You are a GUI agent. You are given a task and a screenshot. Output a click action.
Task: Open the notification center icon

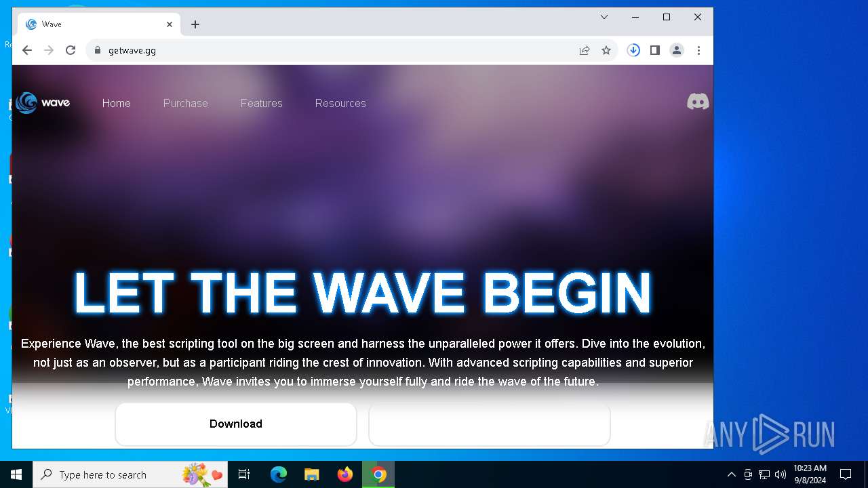[x=846, y=474]
